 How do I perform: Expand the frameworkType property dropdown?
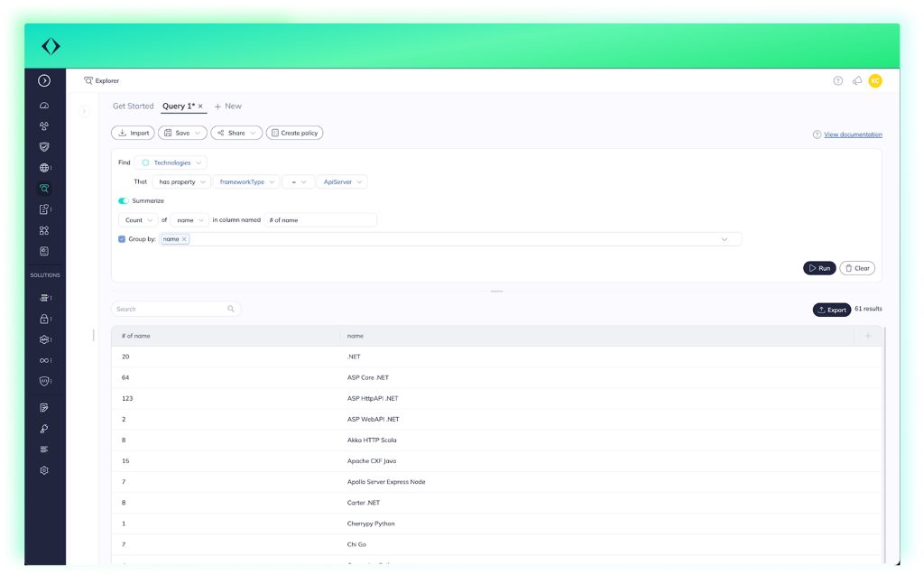pyautogui.click(x=247, y=181)
